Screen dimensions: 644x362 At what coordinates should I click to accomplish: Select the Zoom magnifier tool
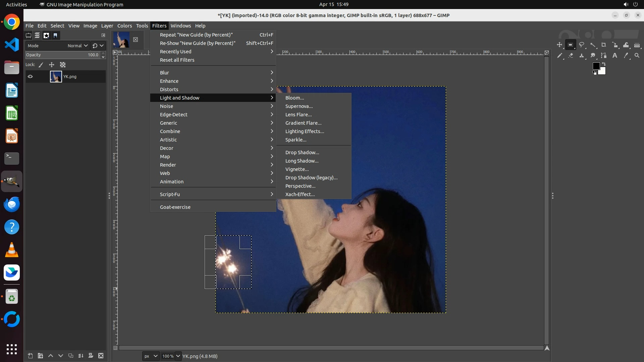point(637,56)
